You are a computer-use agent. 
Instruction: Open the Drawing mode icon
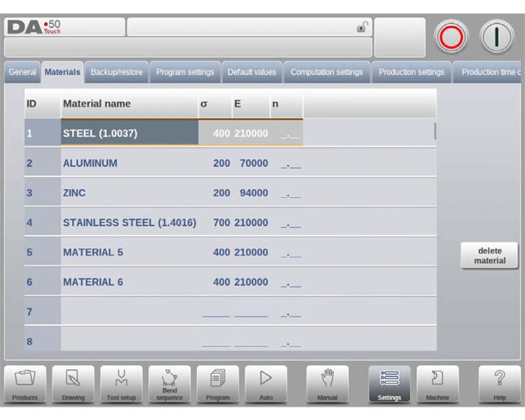[x=73, y=384]
